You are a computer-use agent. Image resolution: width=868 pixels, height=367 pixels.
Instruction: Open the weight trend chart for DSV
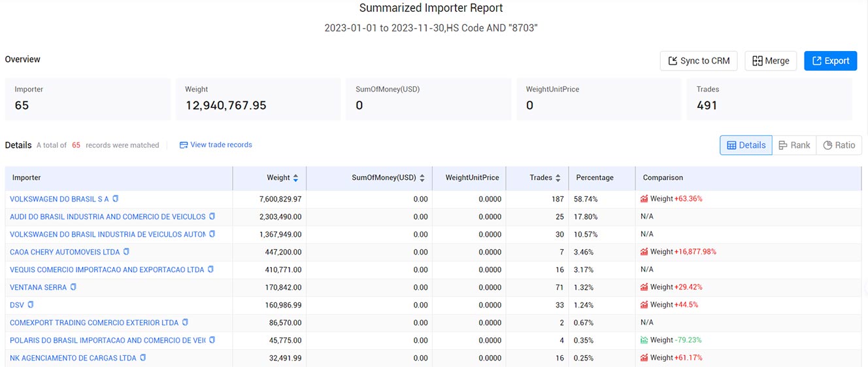[644, 305]
